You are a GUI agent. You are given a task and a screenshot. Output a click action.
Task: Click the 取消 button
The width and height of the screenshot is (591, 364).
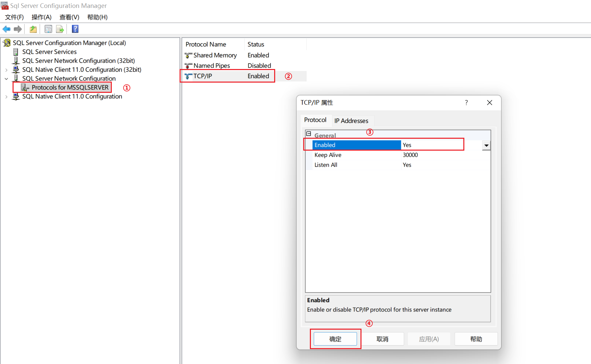click(x=382, y=339)
